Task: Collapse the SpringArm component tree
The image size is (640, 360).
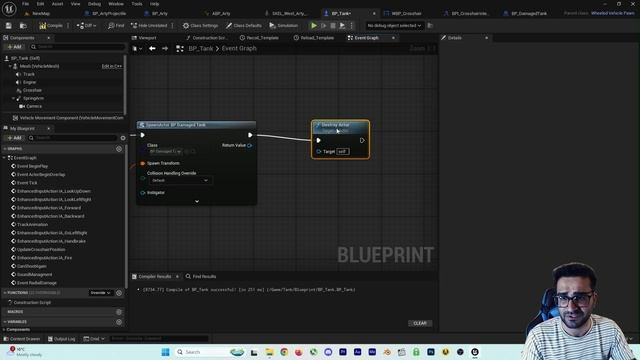Action: pyautogui.click(x=13, y=98)
